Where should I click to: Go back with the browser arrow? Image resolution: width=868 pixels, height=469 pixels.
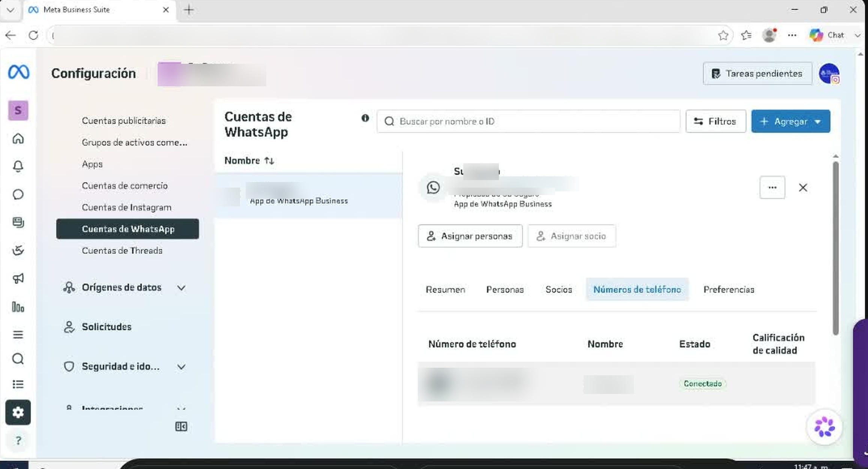click(x=11, y=35)
